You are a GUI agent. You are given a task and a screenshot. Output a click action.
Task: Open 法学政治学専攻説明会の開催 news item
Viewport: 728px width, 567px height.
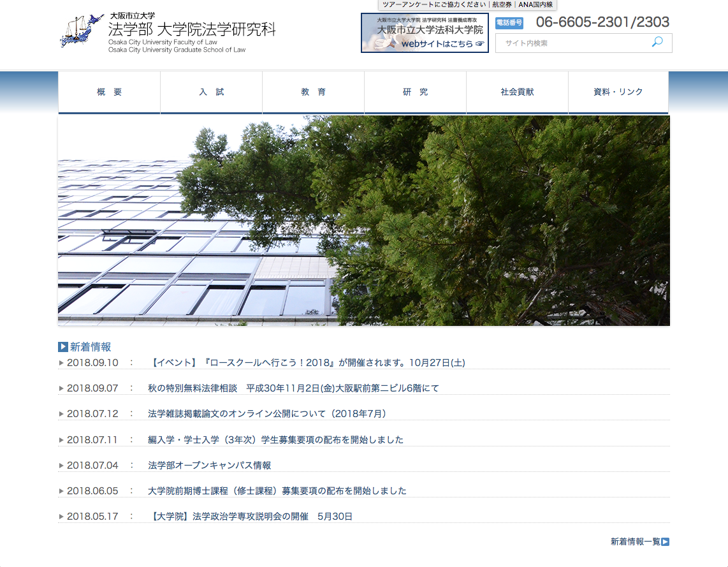(x=251, y=517)
